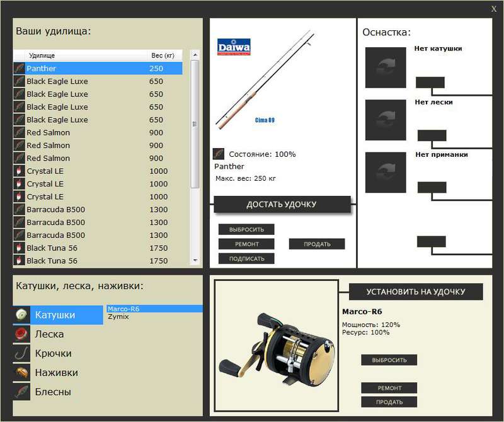Click the Marco-R6 reel picture
The image size is (504, 422).
coord(277,348)
